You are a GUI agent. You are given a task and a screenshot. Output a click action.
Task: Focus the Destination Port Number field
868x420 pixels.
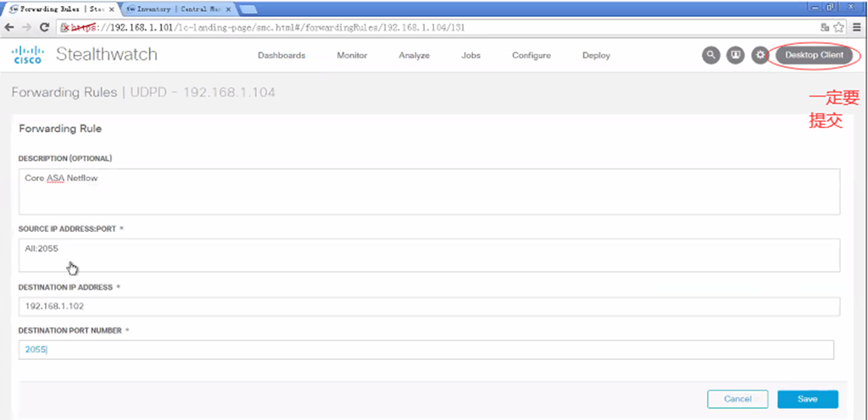[426, 349]
